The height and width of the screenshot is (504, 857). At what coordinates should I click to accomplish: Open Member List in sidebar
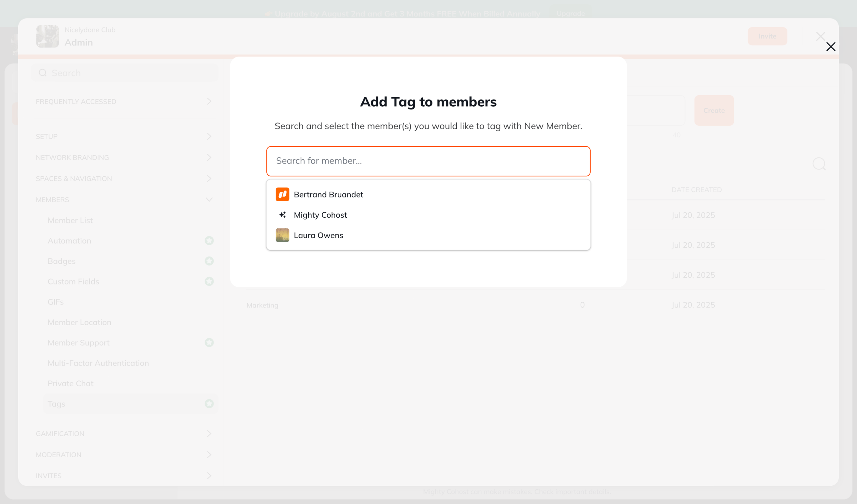click(x=70, y=220)
